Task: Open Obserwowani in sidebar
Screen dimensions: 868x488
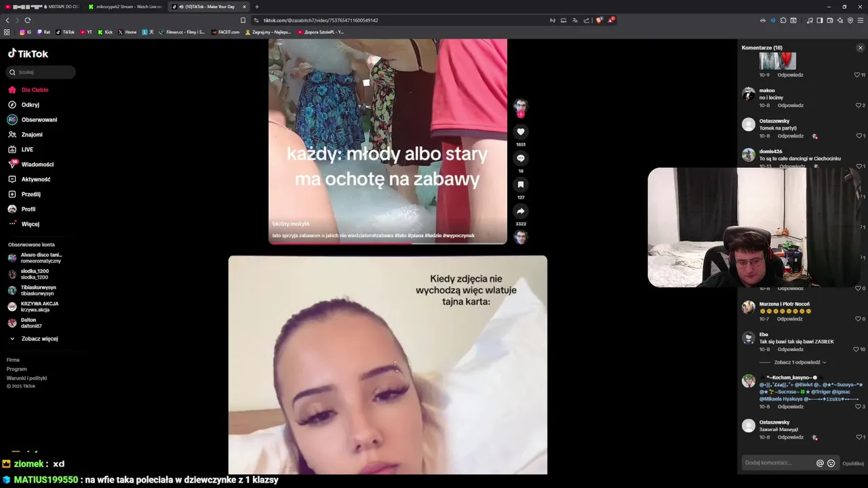Action: [x=39, y=120]
